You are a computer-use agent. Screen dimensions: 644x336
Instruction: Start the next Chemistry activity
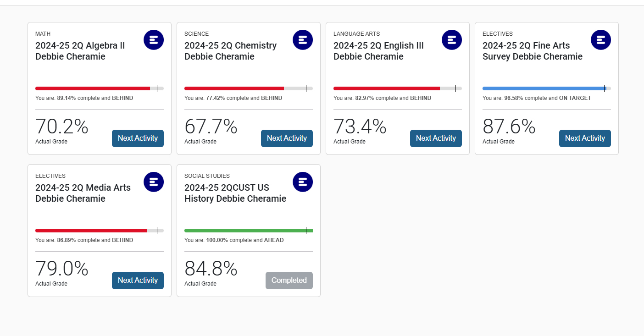tap(287, 138)
